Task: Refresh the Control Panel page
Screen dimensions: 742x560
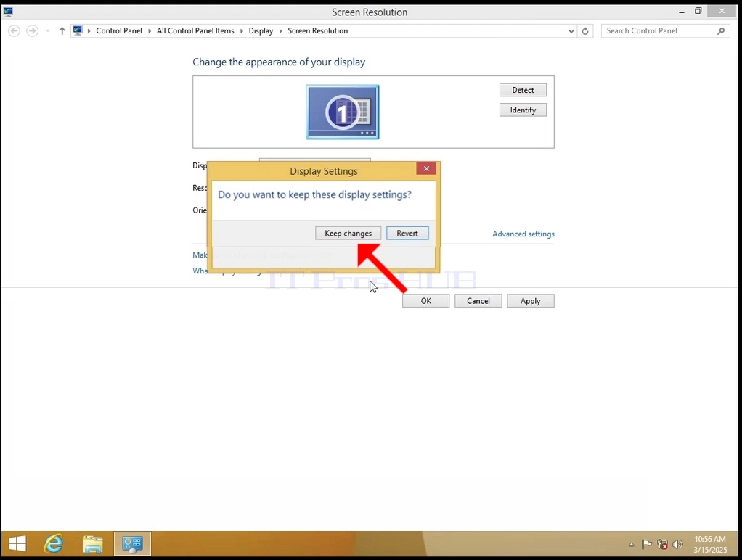Action: [585, 31]
